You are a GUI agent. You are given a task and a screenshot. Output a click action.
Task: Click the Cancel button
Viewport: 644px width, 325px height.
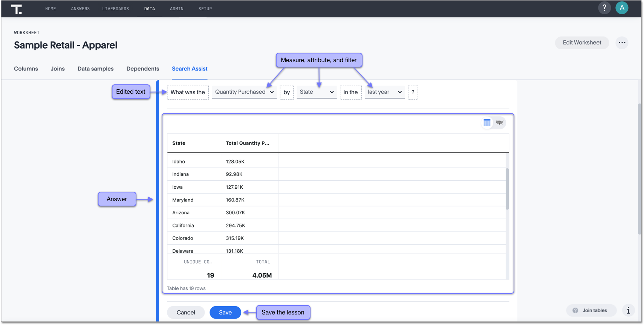click(x=186, y=312)
